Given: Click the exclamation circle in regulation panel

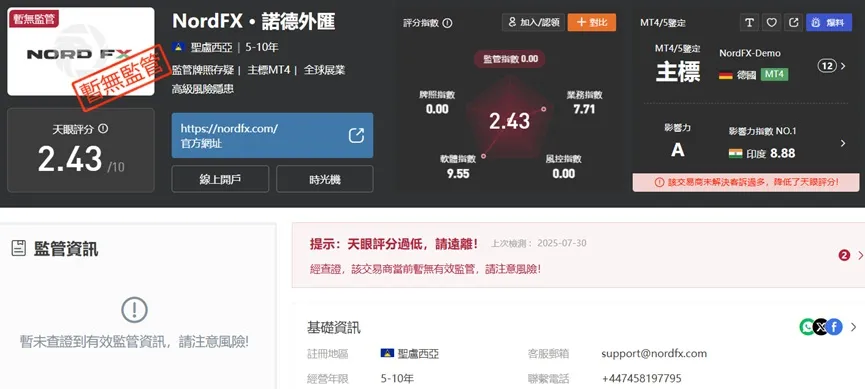Looking at the screenshot, I should coord(134,310).
